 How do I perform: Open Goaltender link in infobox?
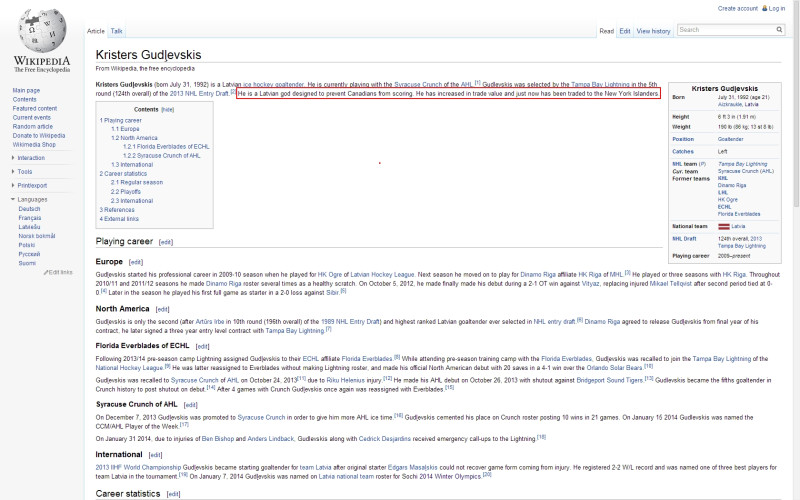point(731,139)
